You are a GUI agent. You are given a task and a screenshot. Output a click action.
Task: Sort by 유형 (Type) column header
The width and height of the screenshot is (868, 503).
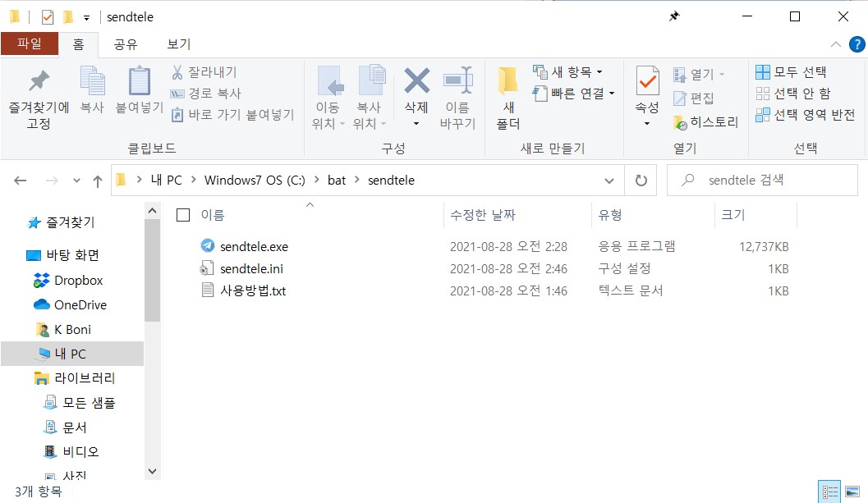(x=610, y=215)
